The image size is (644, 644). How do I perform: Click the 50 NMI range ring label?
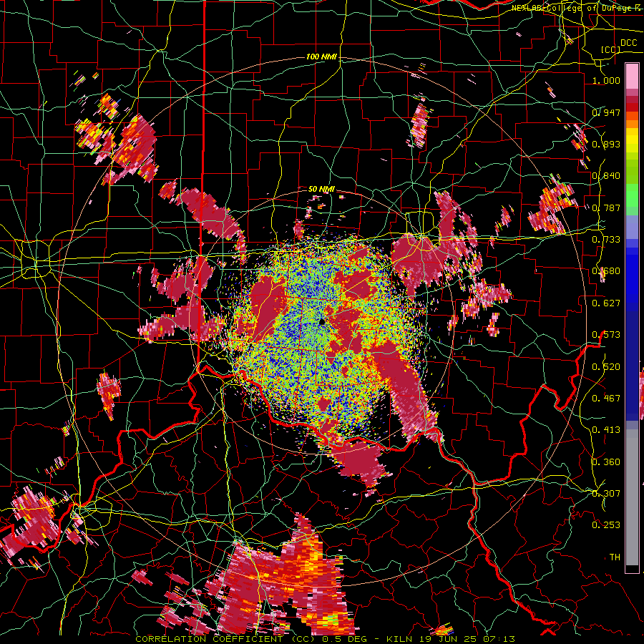click(321, 189)
